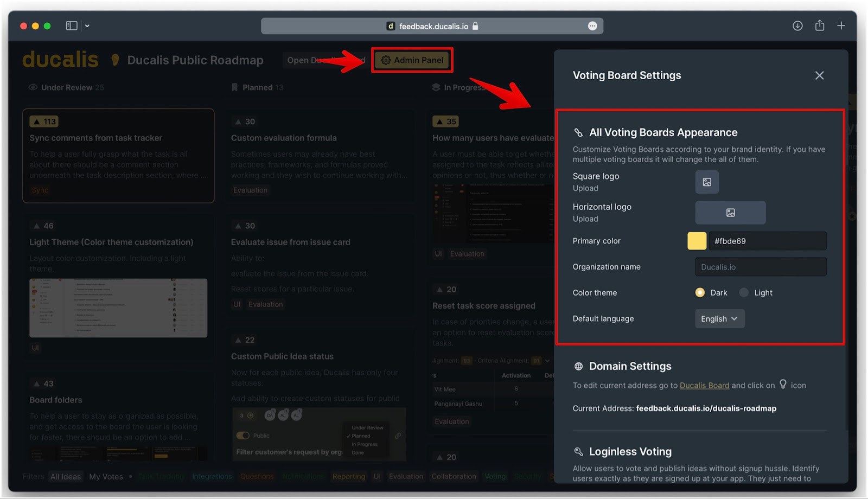Open the browser share menu
This screenshot has width=868, height=499.
(x=820, y=25)
